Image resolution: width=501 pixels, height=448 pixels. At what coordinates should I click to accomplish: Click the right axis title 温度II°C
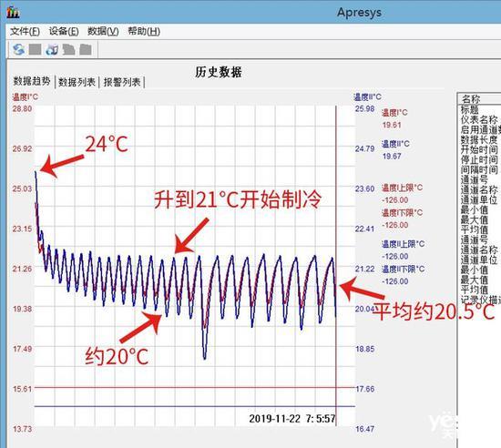(x=367, y=97)
